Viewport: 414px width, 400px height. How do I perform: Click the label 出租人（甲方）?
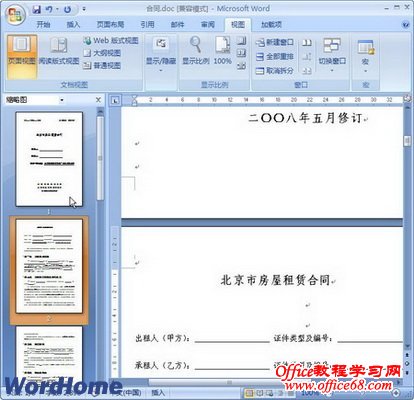point(162,338)
